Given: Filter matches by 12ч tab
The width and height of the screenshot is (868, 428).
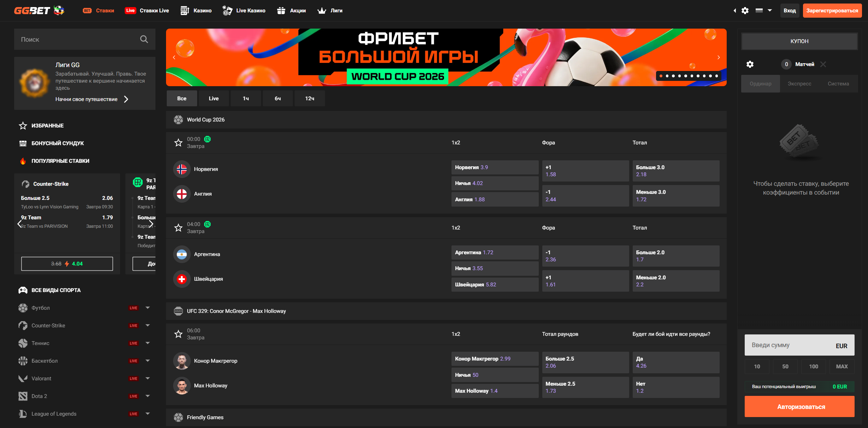Looking at the screenshot, I should [310, 99].
